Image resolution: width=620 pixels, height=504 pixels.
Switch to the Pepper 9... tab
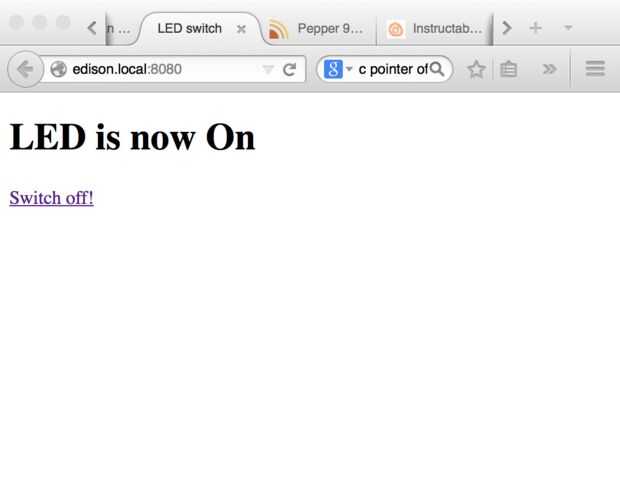pyautogui.click(x=319, y=29)
